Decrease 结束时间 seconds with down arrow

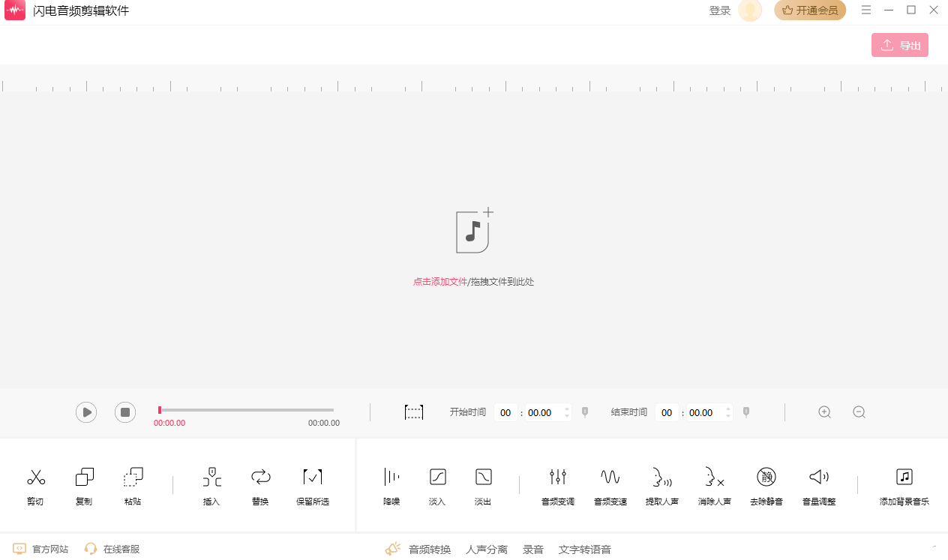[x=728, y=417]
